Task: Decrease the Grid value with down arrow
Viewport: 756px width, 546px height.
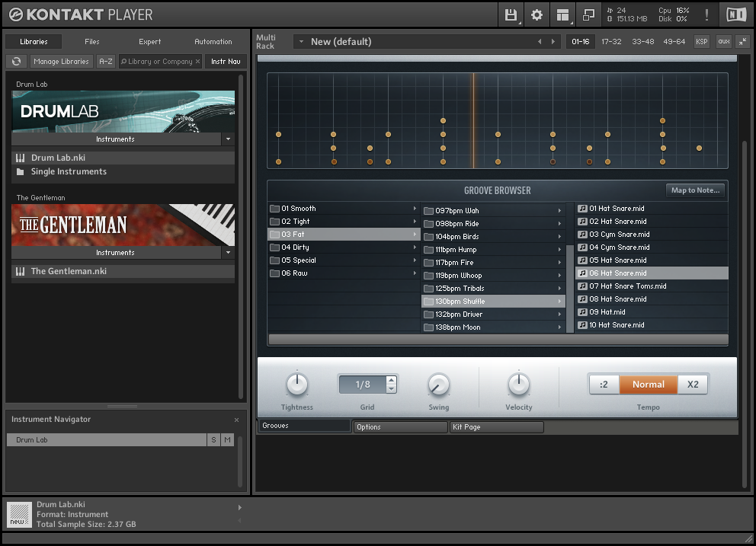Action: [x=392, y=388]
